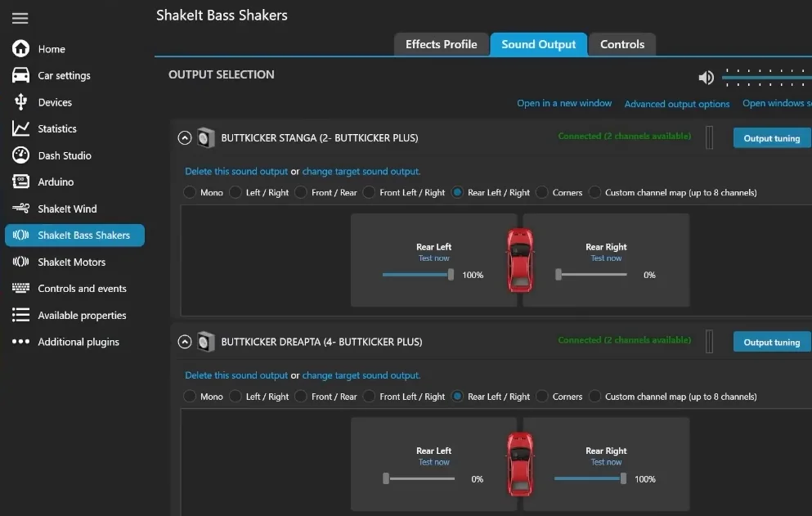The width and height of the screenshot is (812, 516).
Task: Select the Sound Output tab
Action: point(539,44)
